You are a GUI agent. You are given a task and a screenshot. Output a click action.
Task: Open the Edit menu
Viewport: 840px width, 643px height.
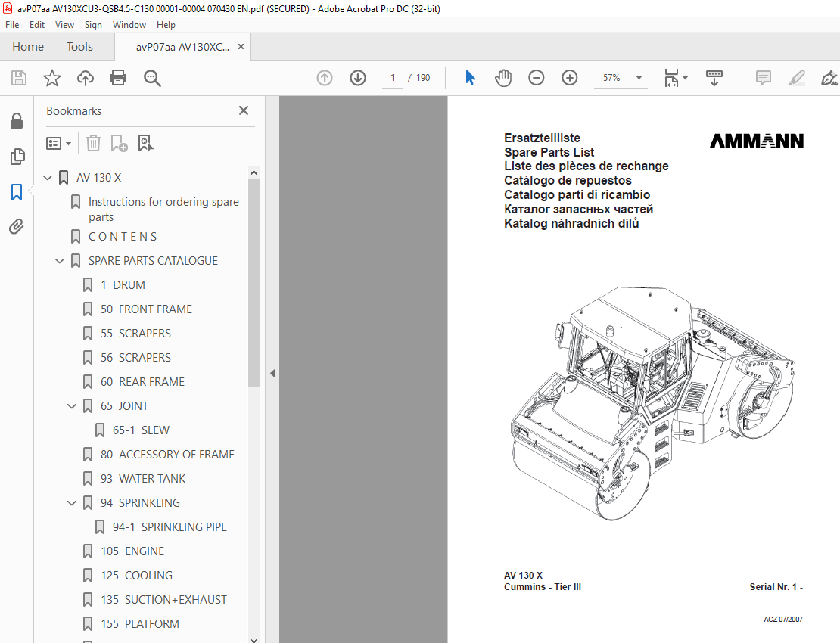(37, 25)
